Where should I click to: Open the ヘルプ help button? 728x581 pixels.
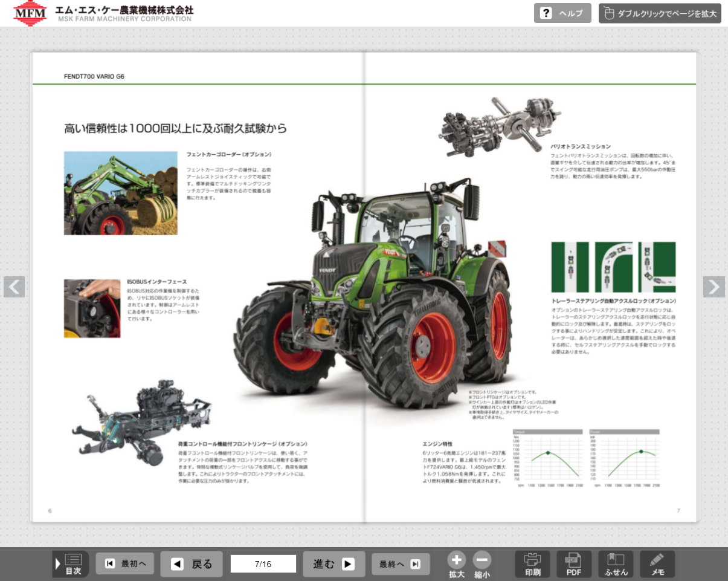[562, 13]
